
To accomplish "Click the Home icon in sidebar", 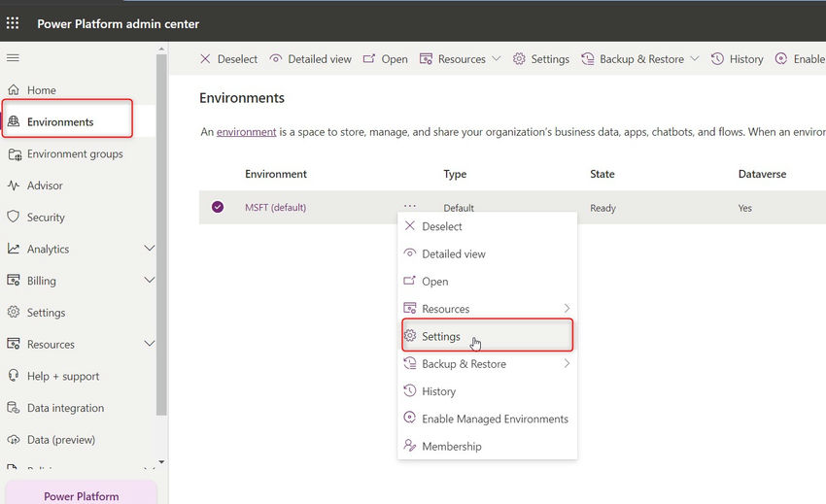I will [x=14, y=90].
